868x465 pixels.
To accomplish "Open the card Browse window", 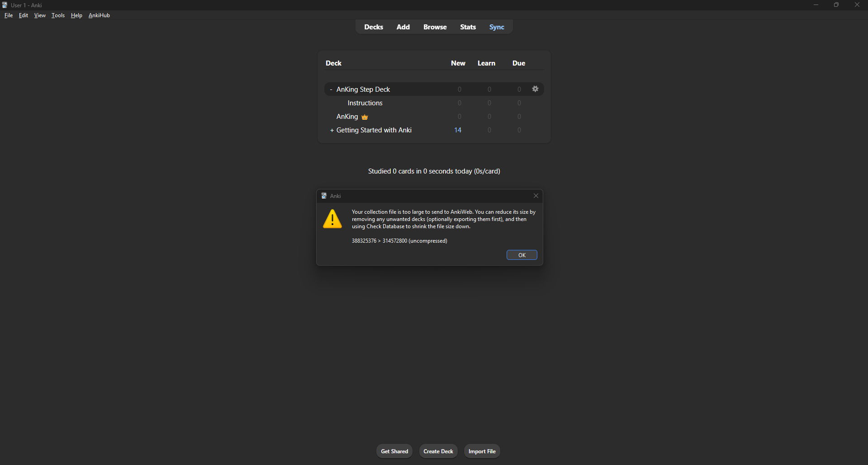I will (435, 27).
